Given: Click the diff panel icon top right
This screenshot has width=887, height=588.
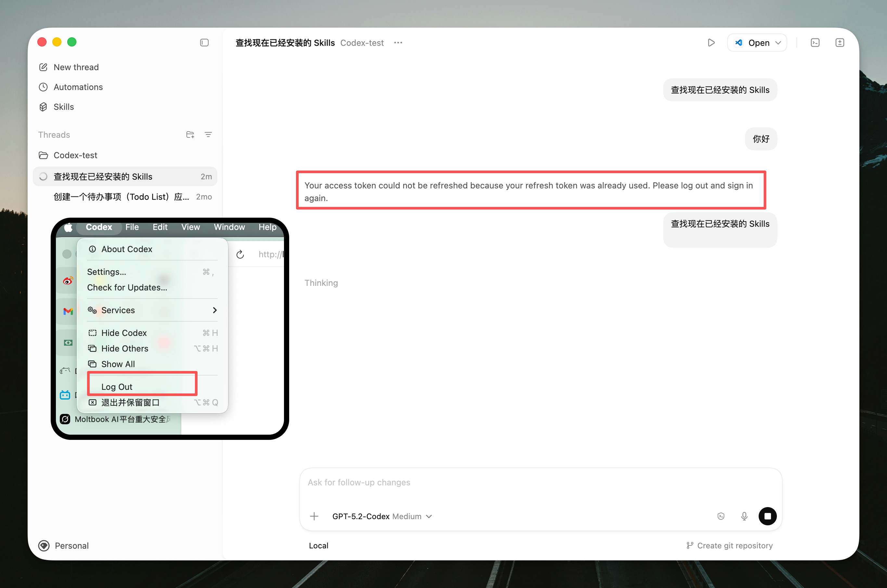Looking at the screenshot, I should pyautogui.click(x=839, y=43).
